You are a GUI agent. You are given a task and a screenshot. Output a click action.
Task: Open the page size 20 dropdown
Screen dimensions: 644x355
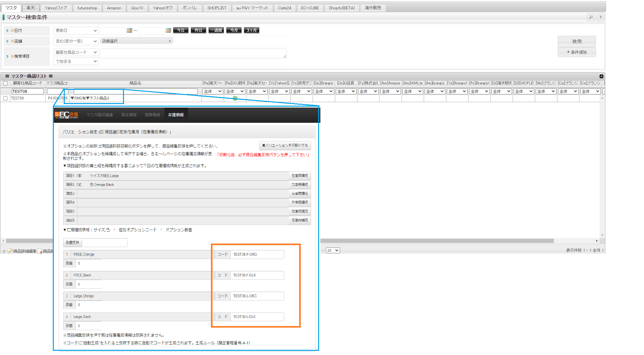click(333, 250)
